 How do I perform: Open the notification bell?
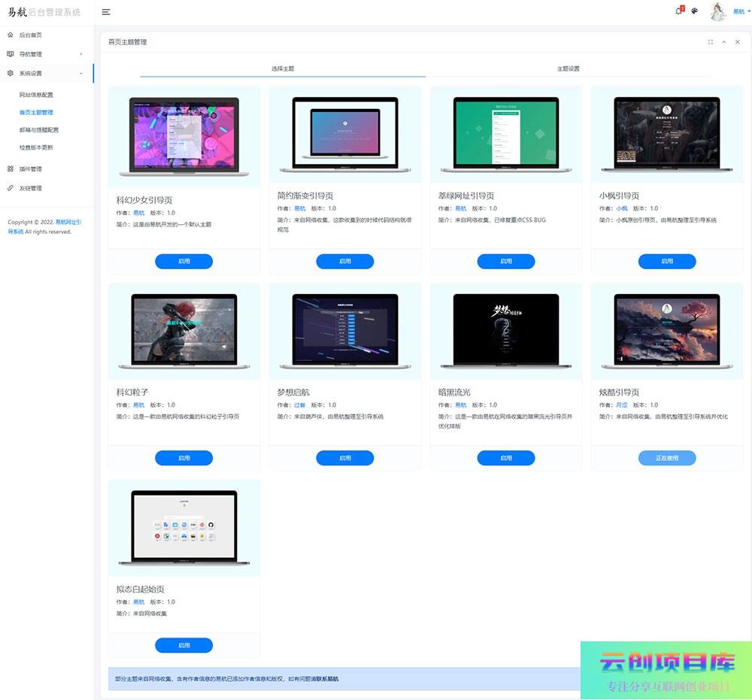[678, 11]
